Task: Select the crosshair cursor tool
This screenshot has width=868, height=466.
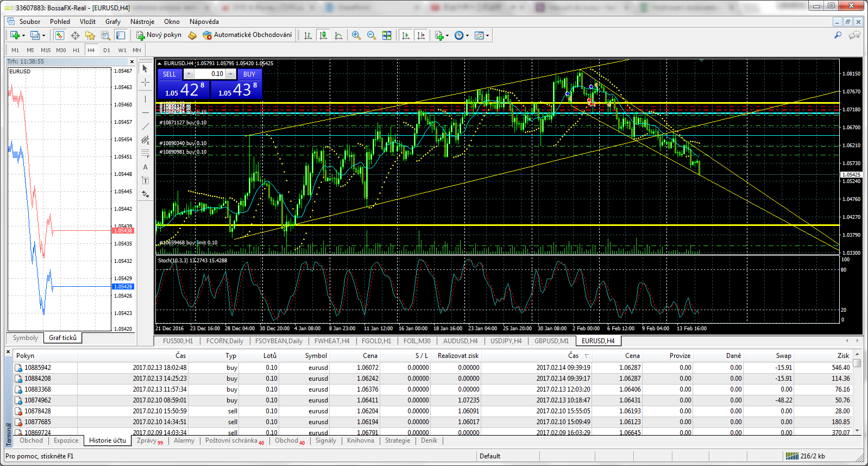Action: [145, 83]
